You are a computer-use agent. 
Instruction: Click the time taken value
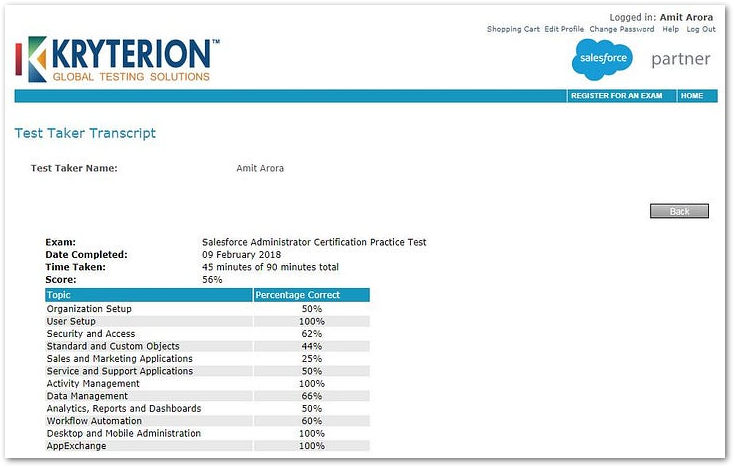270,267
